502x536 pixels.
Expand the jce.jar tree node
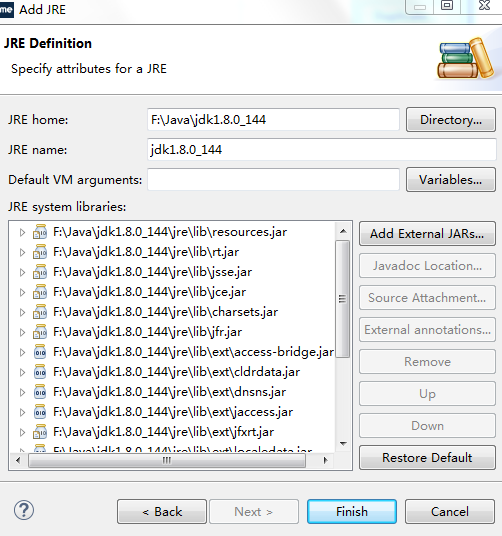click(x=22, y=292)
